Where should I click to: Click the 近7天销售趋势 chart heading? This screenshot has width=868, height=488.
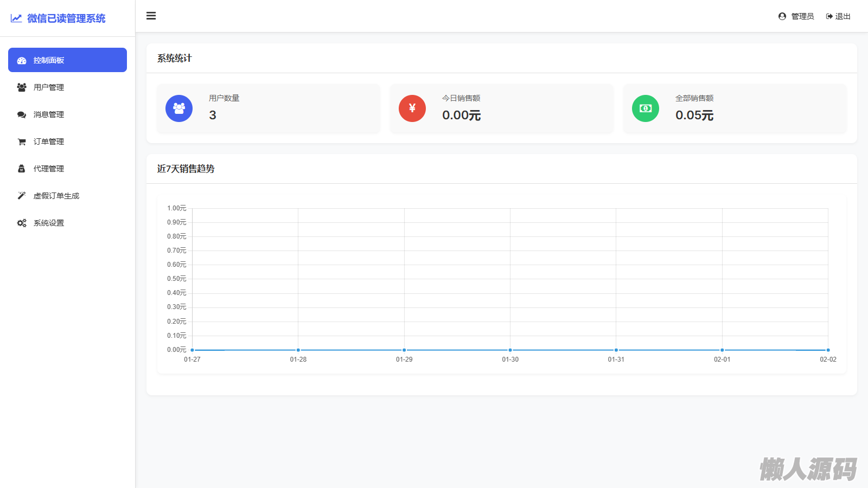(x=186, y=169)
